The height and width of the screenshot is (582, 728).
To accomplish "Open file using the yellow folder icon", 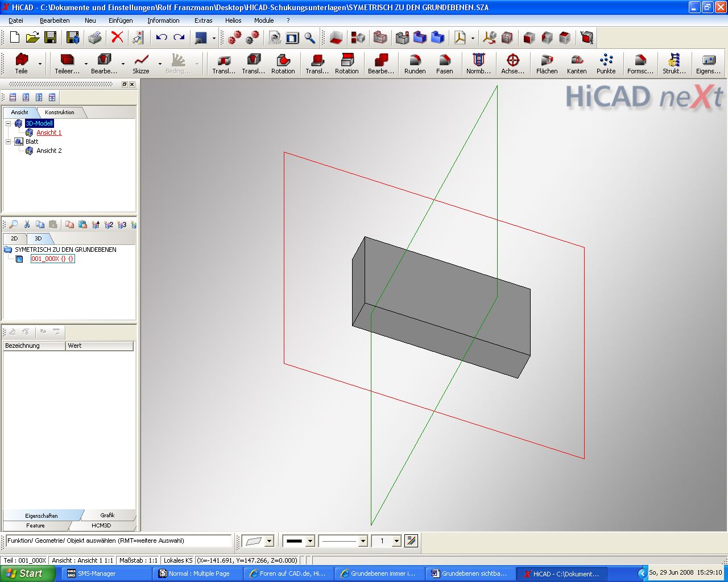I will click(x=32, y=38).
